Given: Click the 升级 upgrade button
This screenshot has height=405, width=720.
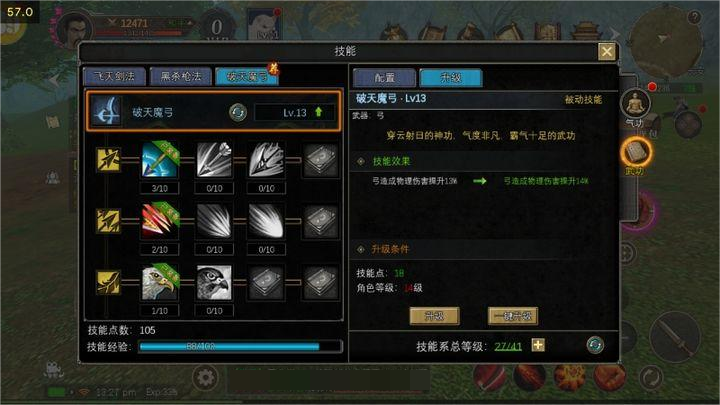Looking at the screenshot, I should pyautogui.click(x=434, y=316).
